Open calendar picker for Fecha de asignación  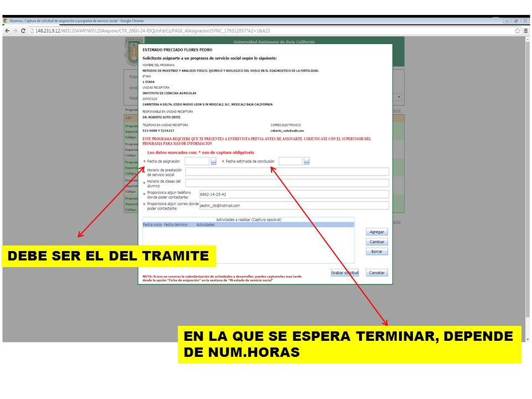coord(213,161)
